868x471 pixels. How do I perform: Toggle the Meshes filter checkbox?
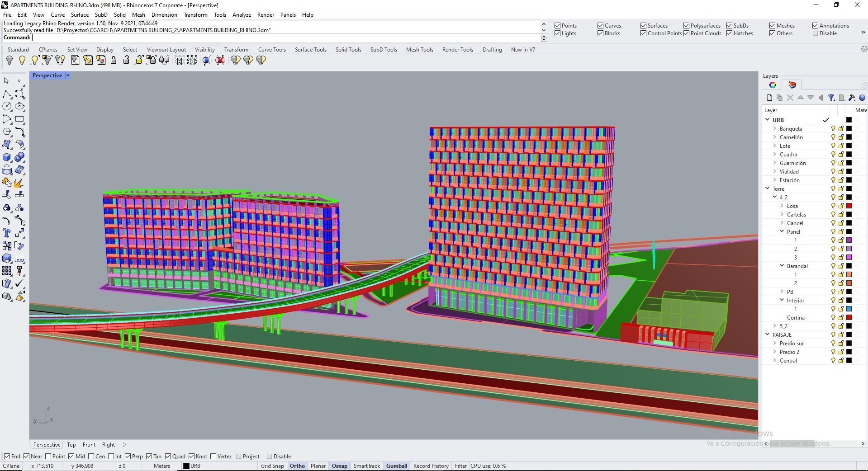tap(772, 26)
